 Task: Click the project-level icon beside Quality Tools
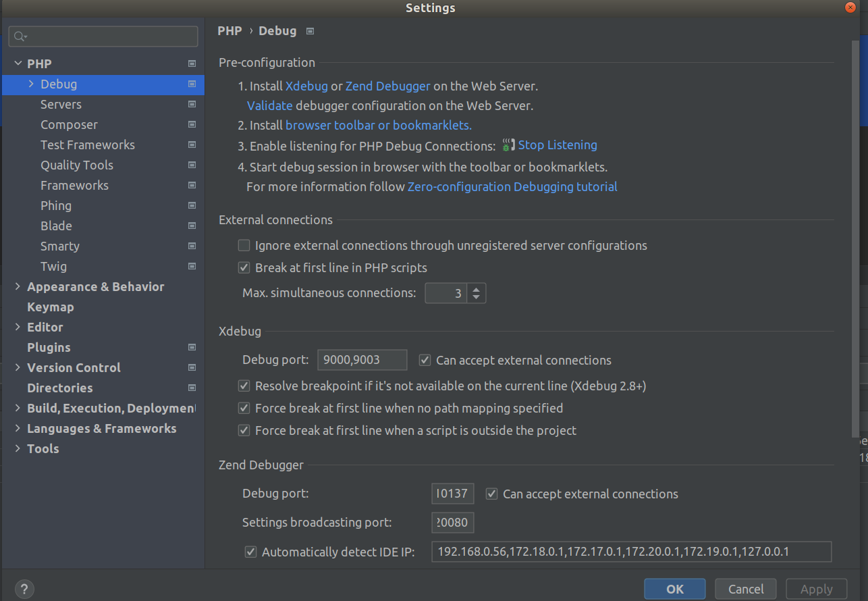point(192,165)
